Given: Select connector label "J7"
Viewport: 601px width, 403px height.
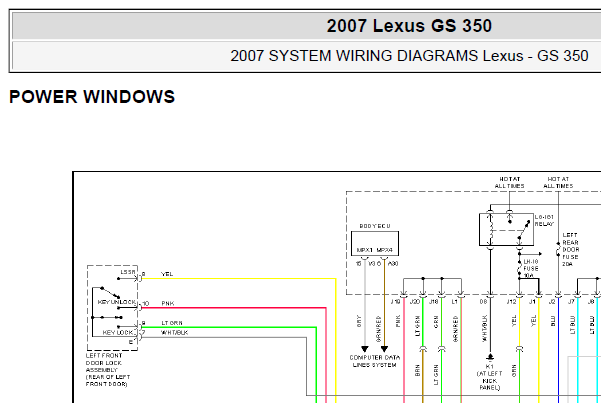Looking at the screenshot, I should point(571,302).
